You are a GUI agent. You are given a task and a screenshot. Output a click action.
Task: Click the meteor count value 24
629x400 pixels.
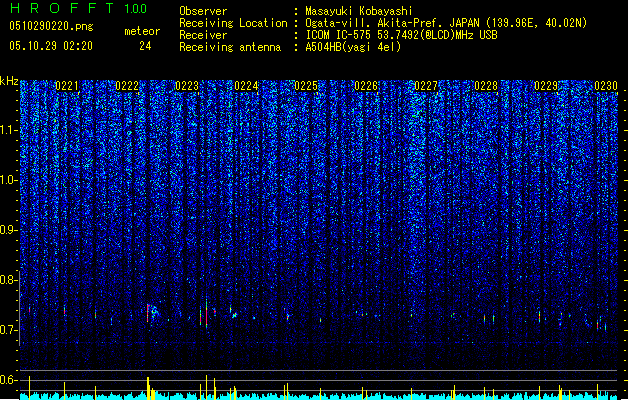[145, 46]
